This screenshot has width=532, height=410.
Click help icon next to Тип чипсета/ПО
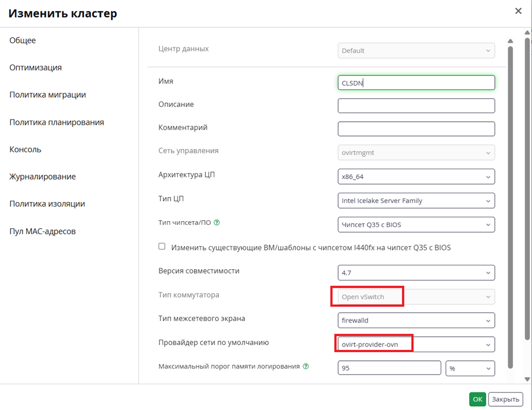pyautogui.click(x=217, y=222)
